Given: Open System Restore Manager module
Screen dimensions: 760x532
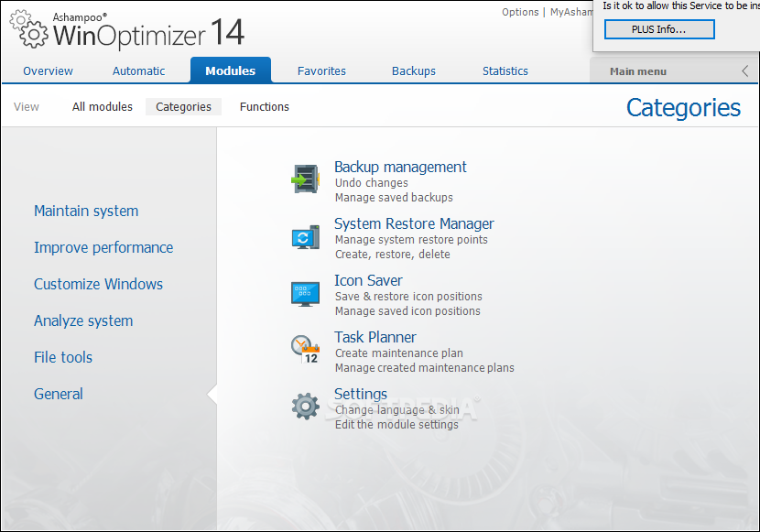Looking at the screenshot, I should [x=414, y=223].
